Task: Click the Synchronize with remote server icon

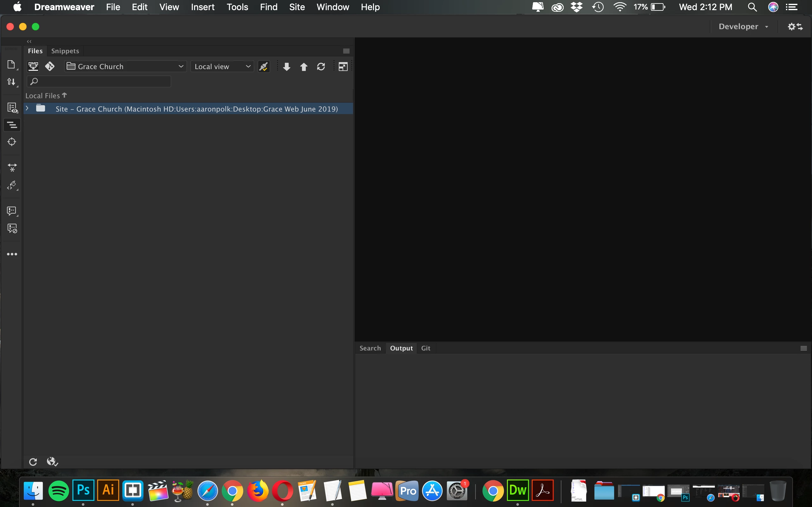Action: [x=321, y=67]
